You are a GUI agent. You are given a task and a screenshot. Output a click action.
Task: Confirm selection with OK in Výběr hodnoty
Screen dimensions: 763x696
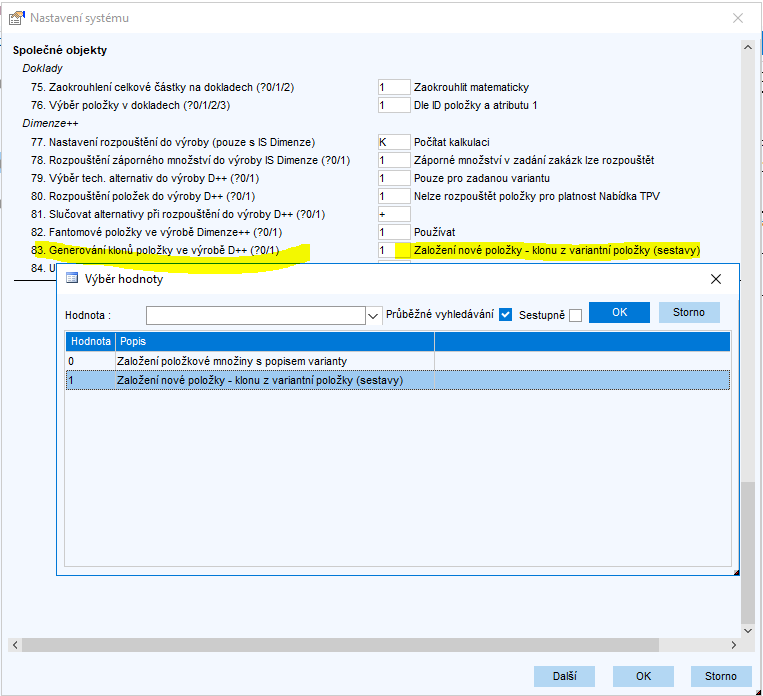pyautogui.click(x=619, y=312)
